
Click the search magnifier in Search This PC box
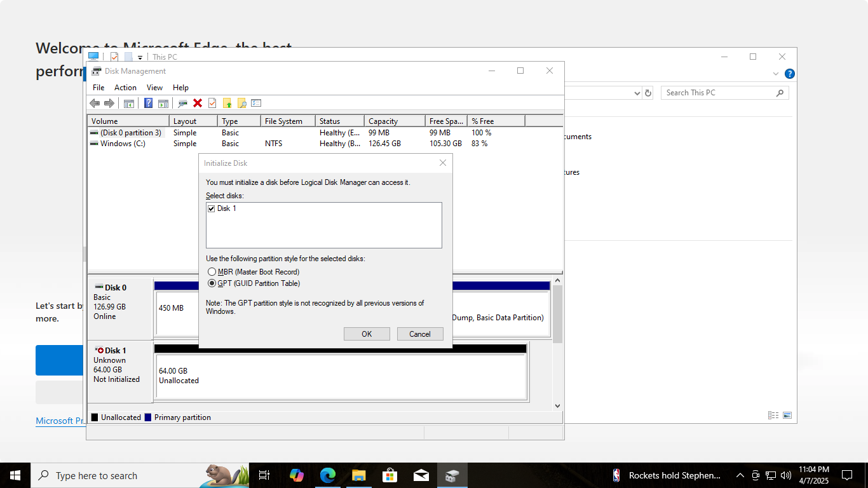point(780,93)
